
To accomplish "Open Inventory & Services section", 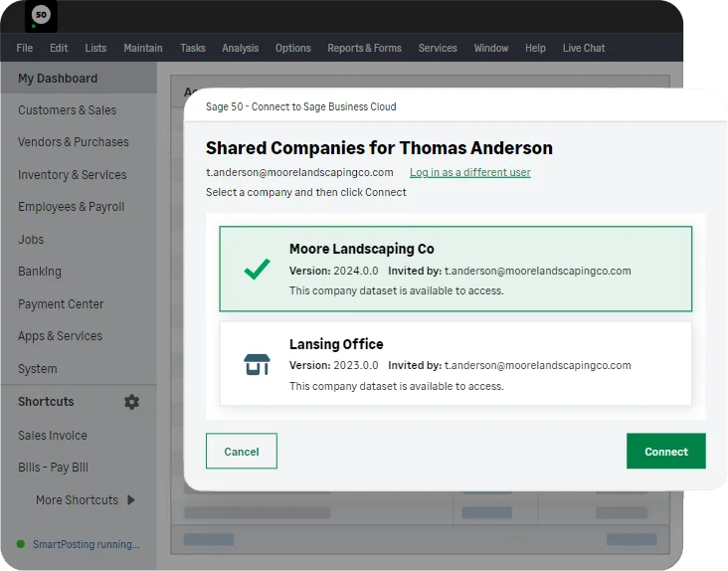I will tap(73, 174).
